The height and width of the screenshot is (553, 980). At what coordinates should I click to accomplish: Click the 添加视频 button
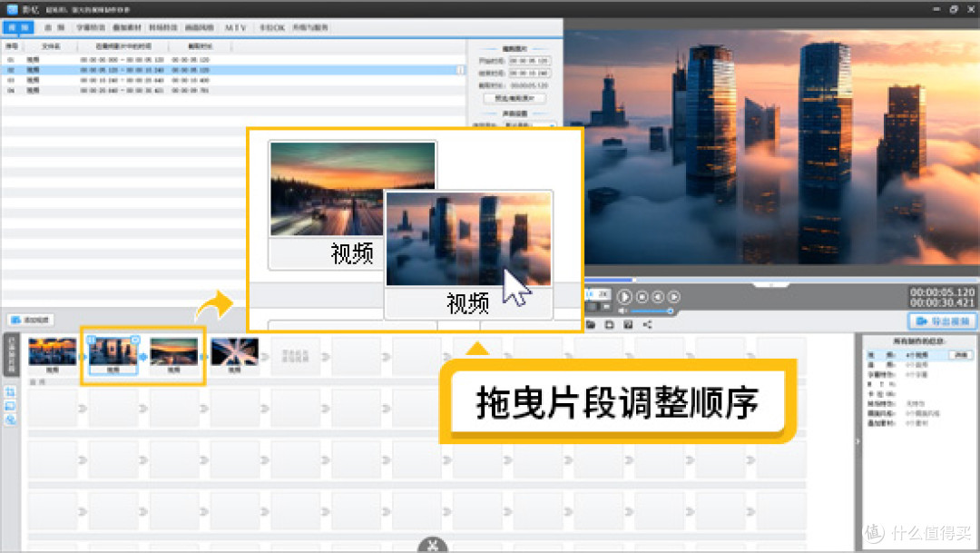click(x=31, y=320)
